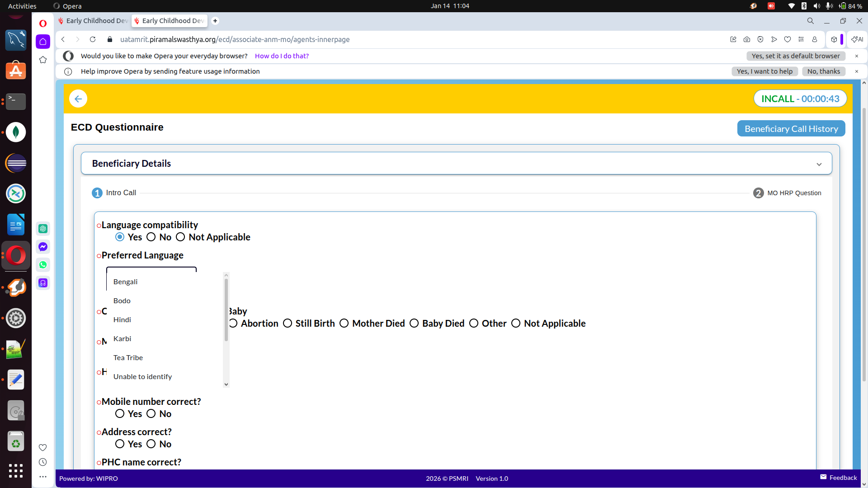Image resolution: width=868 pixels, height=488 pixels.
Task: Open Messenger in Opera sidebar
Action: point(43,247)
